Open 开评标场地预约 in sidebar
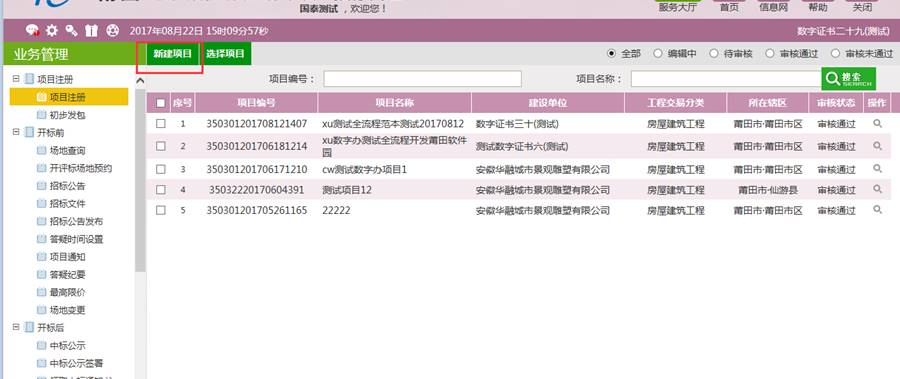 coord(80,168)
